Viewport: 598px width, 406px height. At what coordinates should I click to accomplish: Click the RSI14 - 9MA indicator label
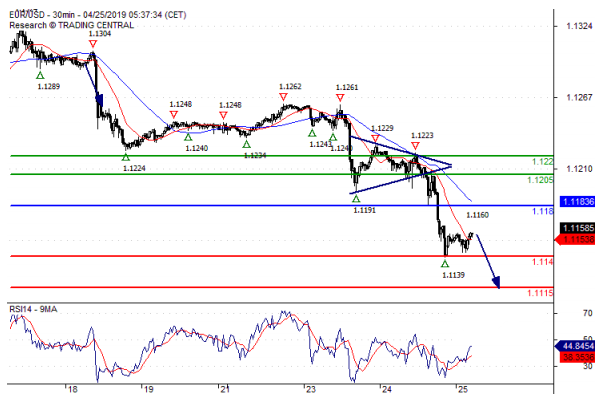coord(33,309)
